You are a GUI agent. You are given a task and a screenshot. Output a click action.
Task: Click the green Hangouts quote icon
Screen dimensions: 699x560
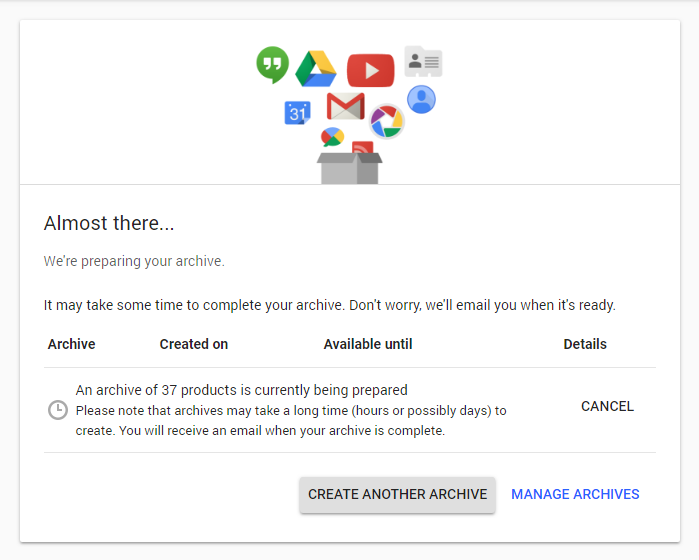click(x=272, y=65)
